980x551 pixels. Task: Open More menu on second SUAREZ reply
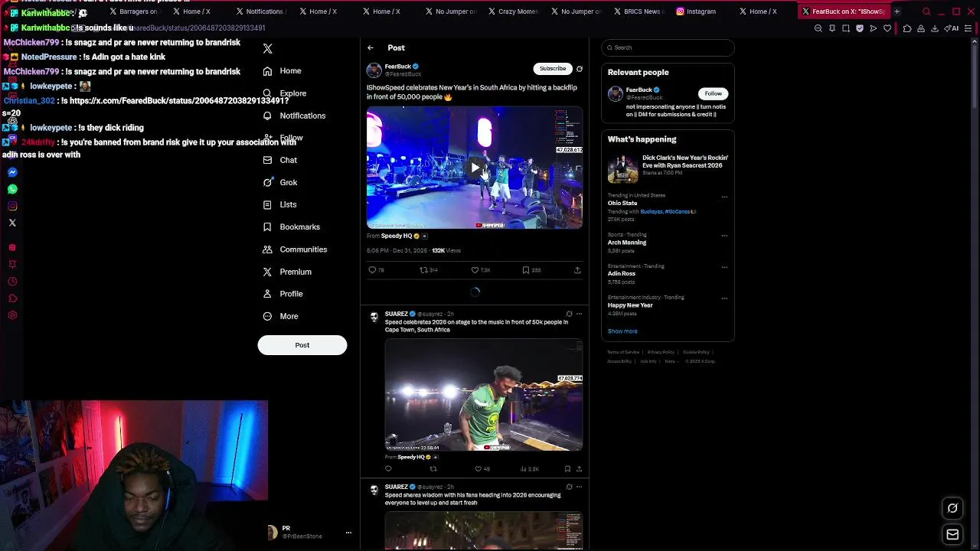click(x=579, y=487)
